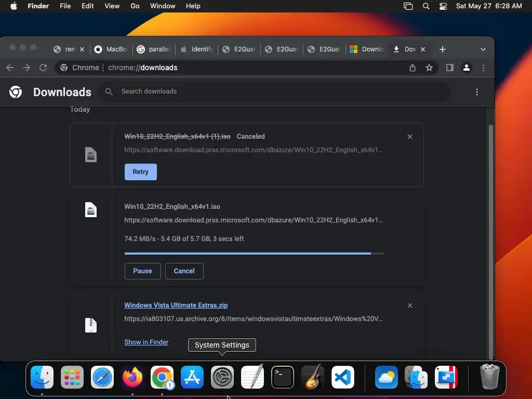Switch to the Microsoft Download tab
Screen dimensions: 532x399
tap(367, 49)
